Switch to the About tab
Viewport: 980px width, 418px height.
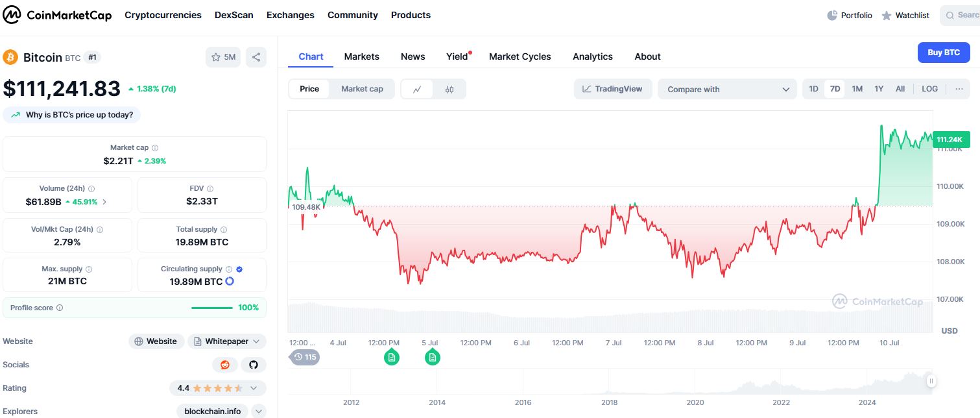point(647,56)
